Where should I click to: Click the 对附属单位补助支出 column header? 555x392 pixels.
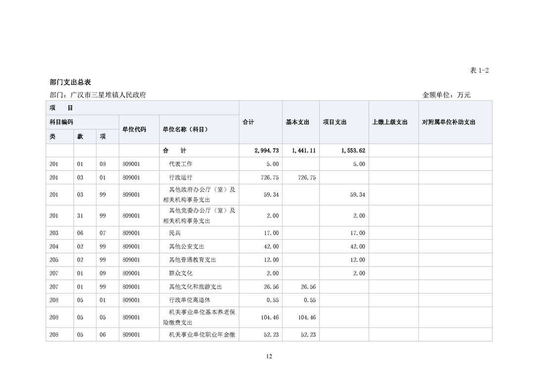(455, 122)
